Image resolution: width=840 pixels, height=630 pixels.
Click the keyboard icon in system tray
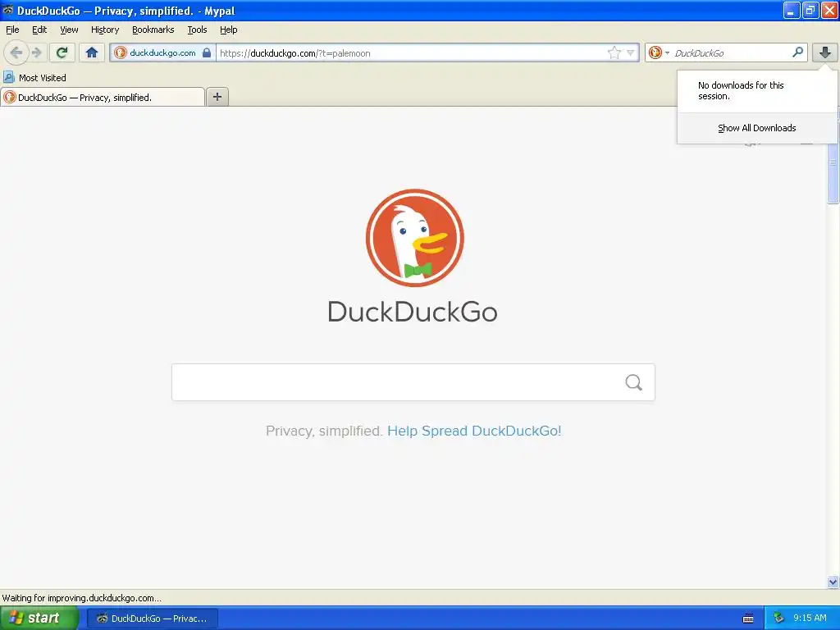coord(748,619)
